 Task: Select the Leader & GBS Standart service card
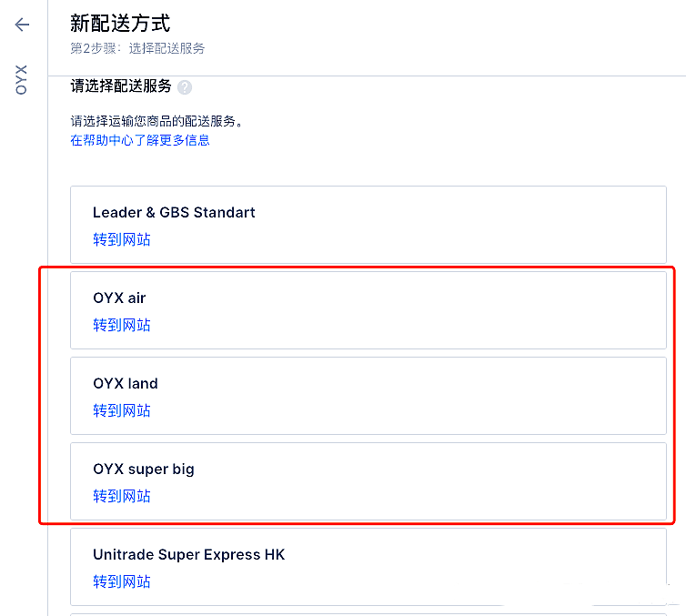[455, 224]
